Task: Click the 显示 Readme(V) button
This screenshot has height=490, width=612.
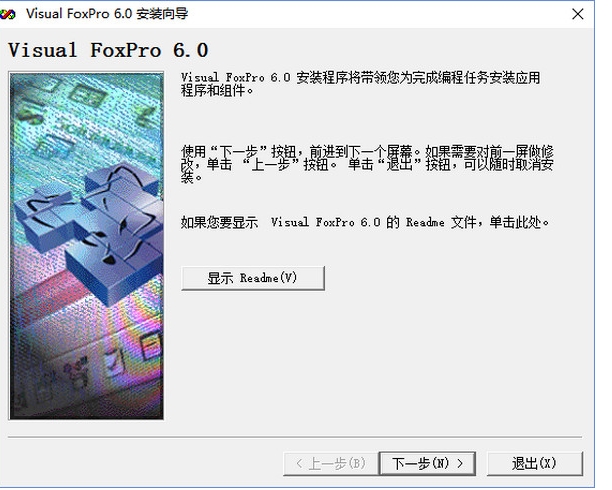Action: [253, 278]
